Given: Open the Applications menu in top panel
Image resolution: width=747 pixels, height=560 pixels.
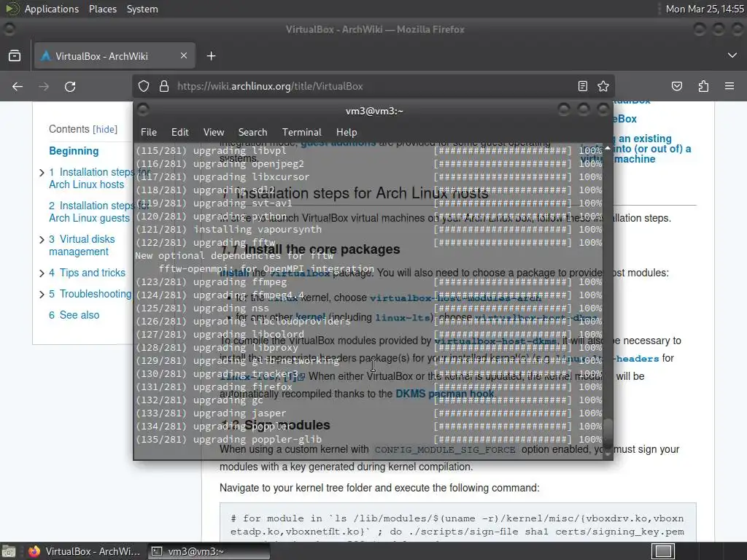Looking at the screenshot, I should coord(52,9).
